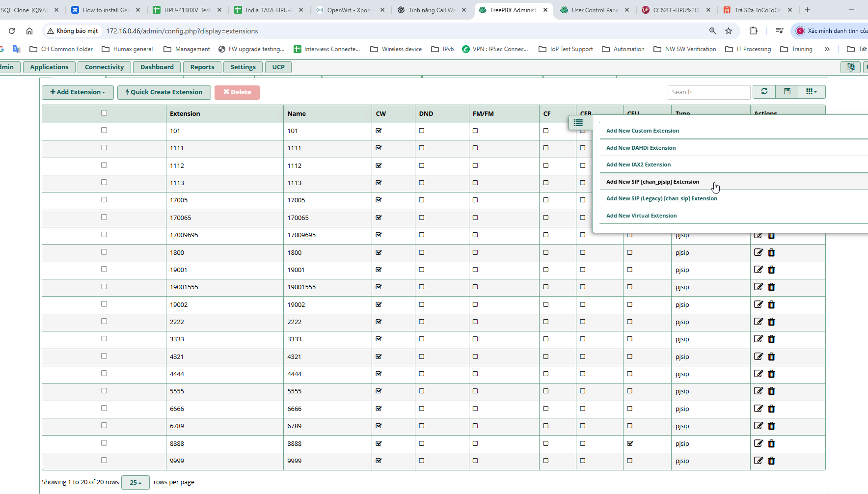Viewport: 868px width, 494px height.
Task: Bookmark this page with star icon
Action: [729, 31]
